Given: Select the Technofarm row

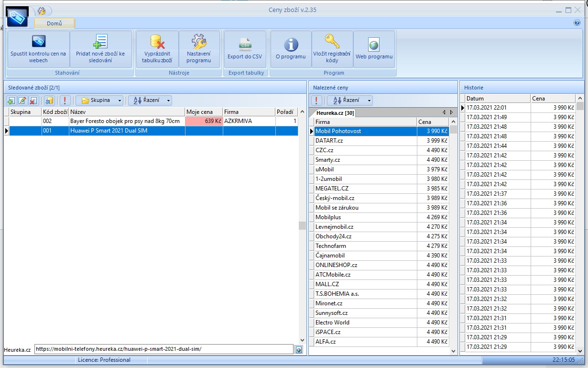Looking at the screenshot, I should [x=379, y=246].
